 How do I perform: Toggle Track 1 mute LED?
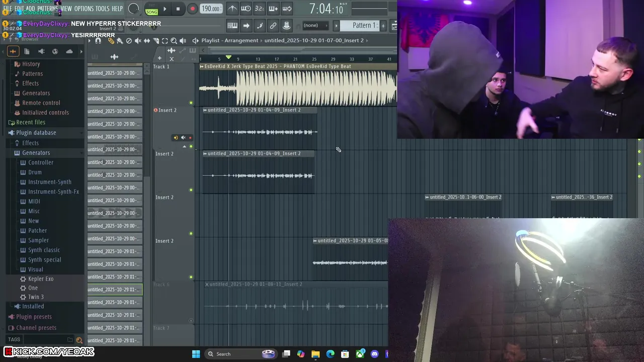(191, 103)
